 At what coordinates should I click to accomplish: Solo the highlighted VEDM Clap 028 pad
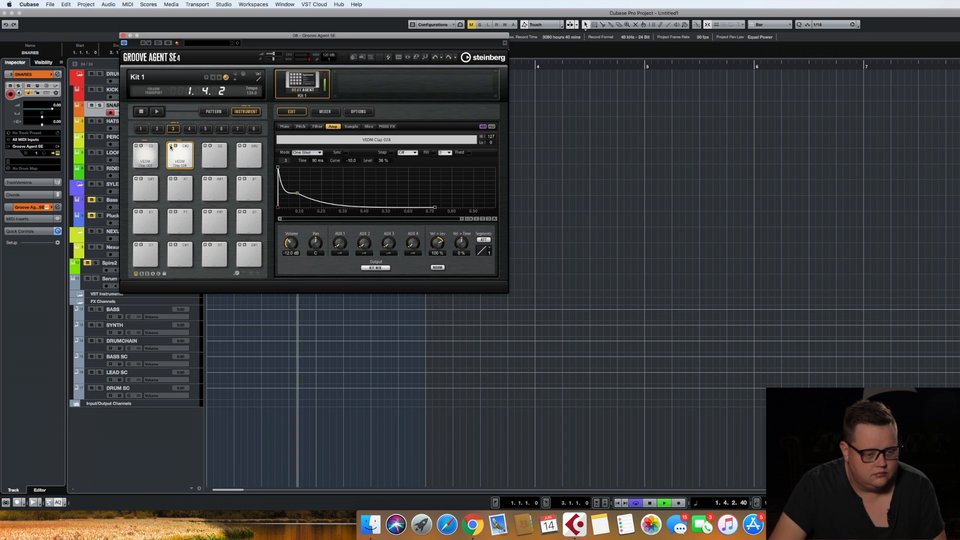pyautogui.click(x=176, y=146)
